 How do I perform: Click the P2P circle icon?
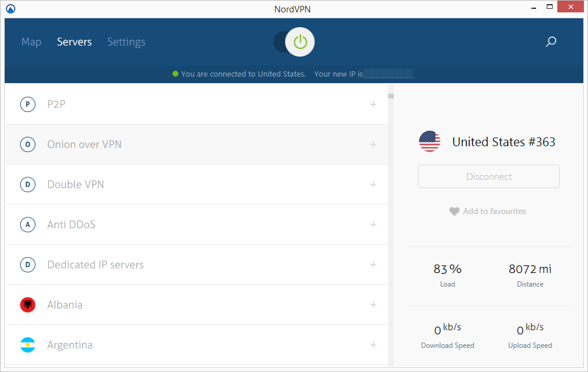tap(28, 104)
